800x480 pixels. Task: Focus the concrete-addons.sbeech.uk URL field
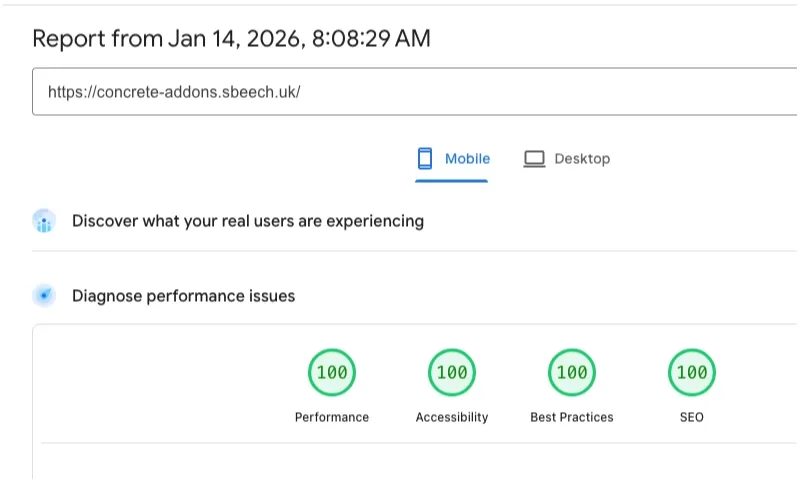click(400, 92)
